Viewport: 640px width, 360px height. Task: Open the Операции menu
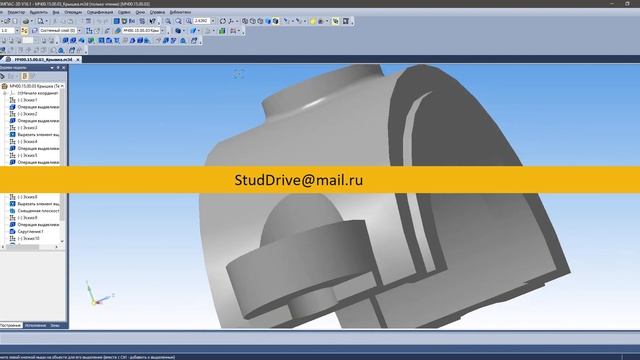click(73, 12)
